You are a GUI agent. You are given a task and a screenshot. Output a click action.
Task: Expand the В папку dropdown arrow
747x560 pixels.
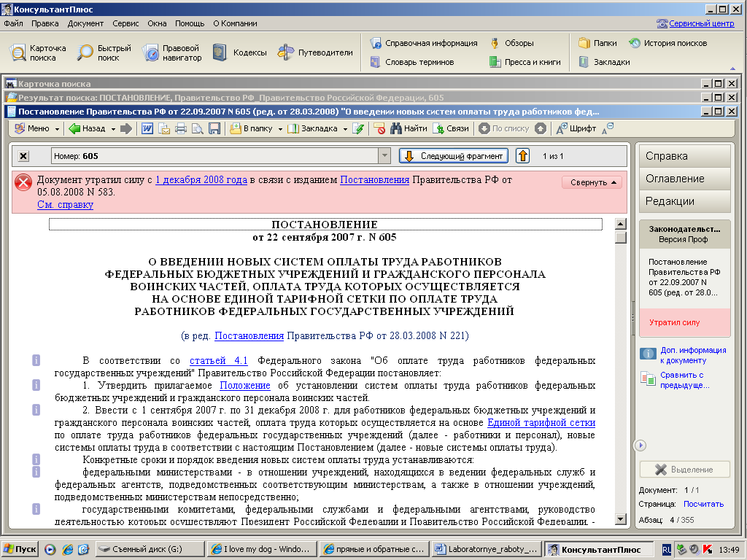coord(280,129)
